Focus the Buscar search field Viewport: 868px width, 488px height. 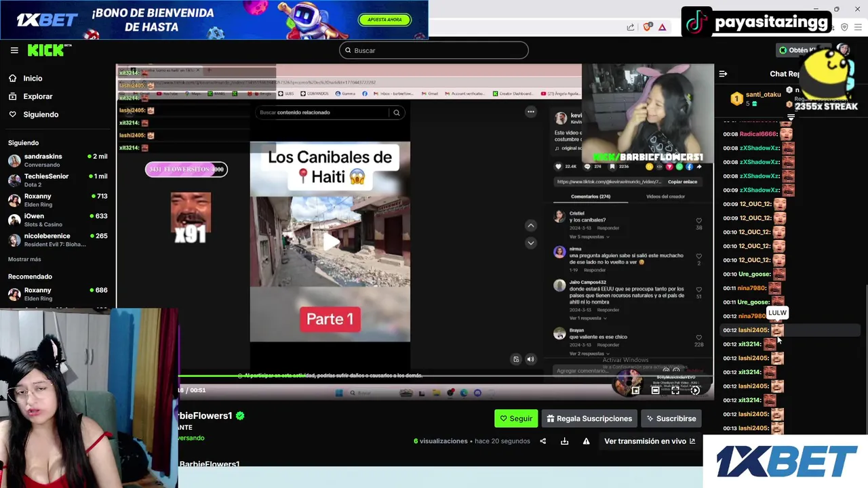[x=434, y=50]
